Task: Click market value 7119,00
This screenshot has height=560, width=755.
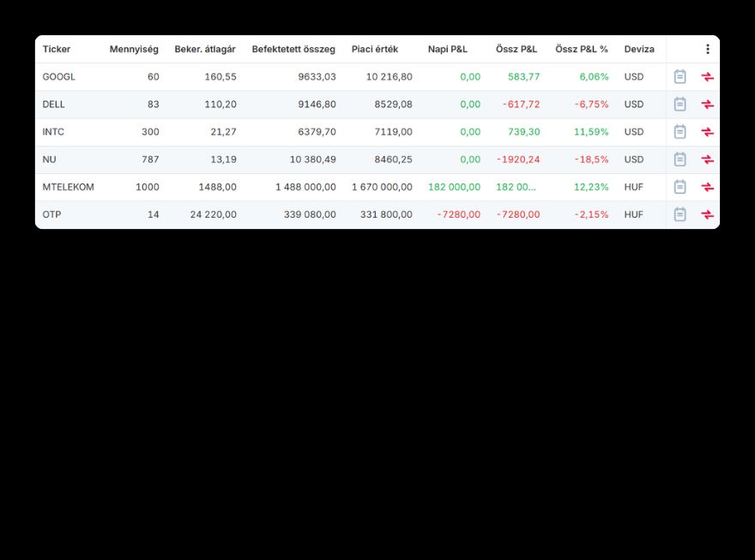Action: (x=393, y=132)
